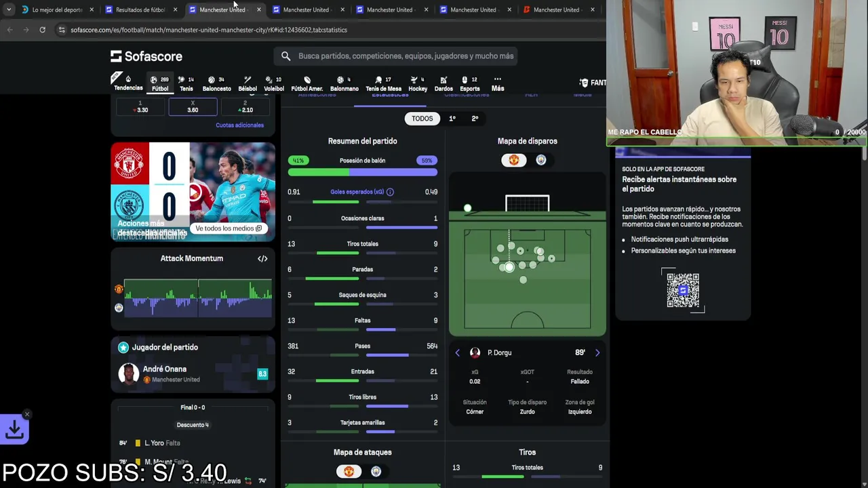This screenshot has width=868, height=488.
Task: Select the Baloncesto sport icon
Action: coord(216,83)
